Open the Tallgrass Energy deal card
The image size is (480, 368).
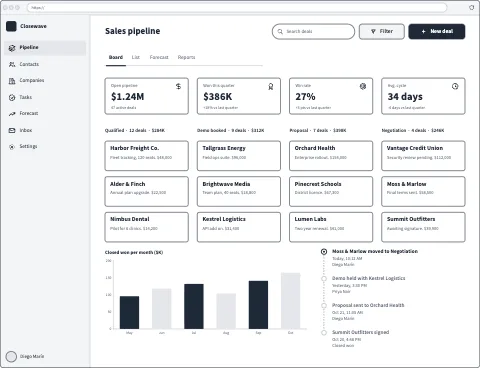[239, 156]
